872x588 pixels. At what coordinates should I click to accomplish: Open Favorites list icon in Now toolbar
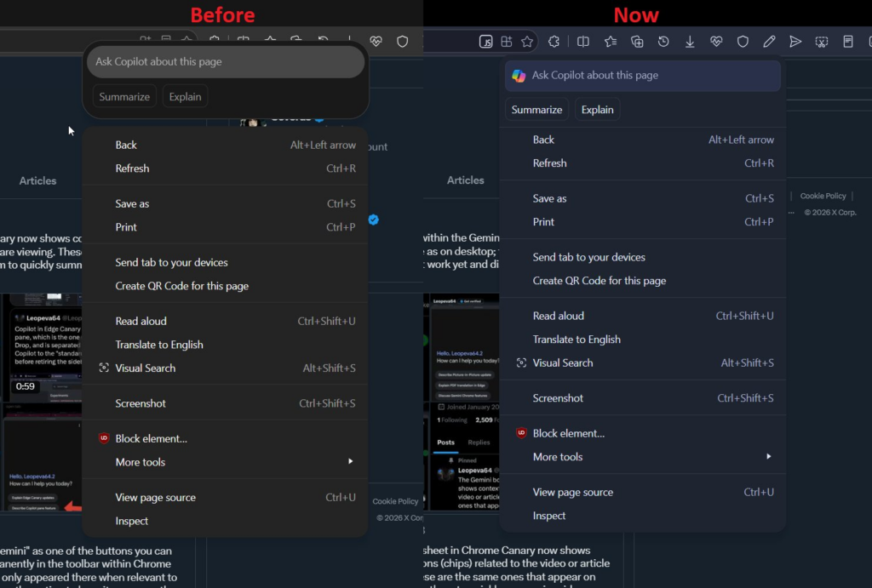[x=610, y=42]
